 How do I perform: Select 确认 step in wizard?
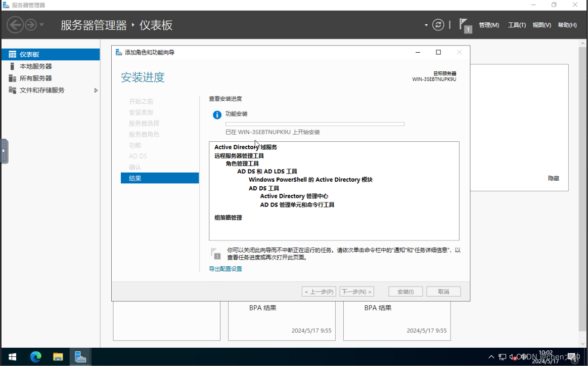(135, 167)
